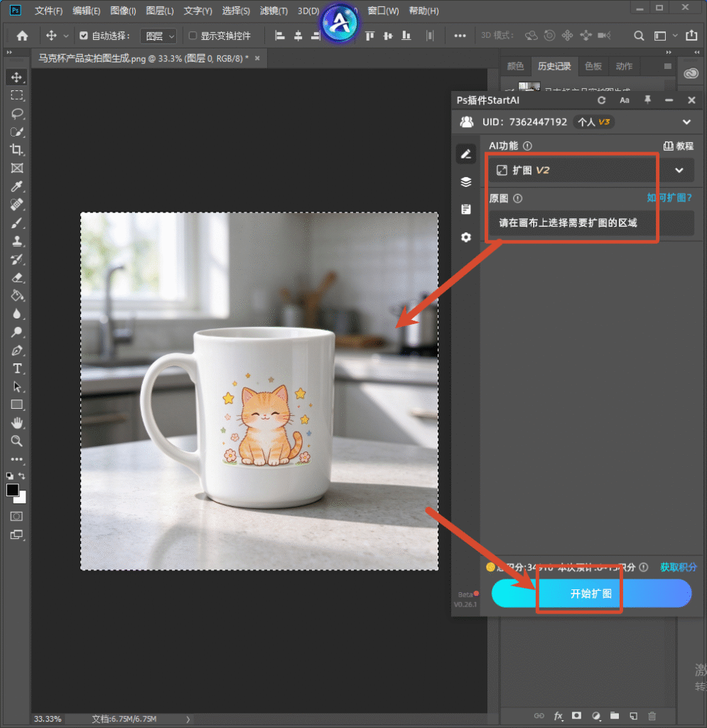The width and height of the screenshot is (707, 728).
Task: Click the 开始扩图 button
Action: pyautogui.click(x=591, y=594)
